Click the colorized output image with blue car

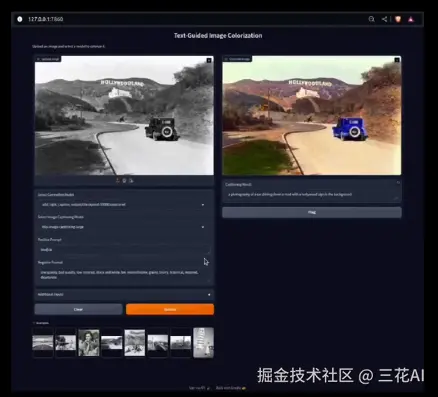tap(312, 115)
